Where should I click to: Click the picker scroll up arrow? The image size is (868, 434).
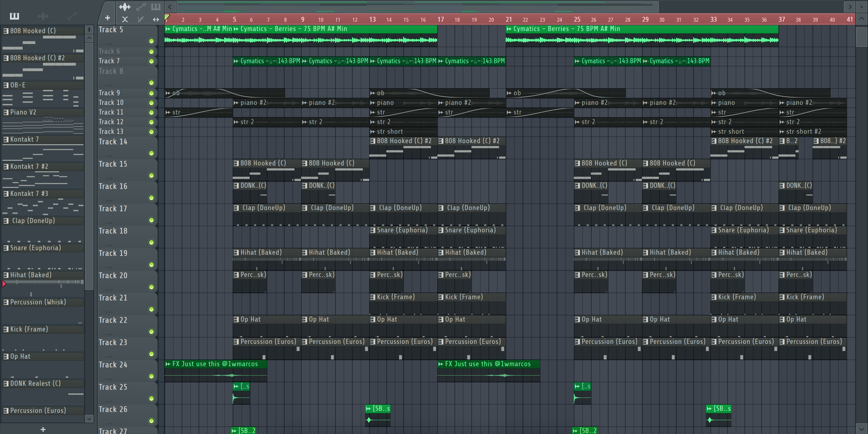[x=89, y=38]
